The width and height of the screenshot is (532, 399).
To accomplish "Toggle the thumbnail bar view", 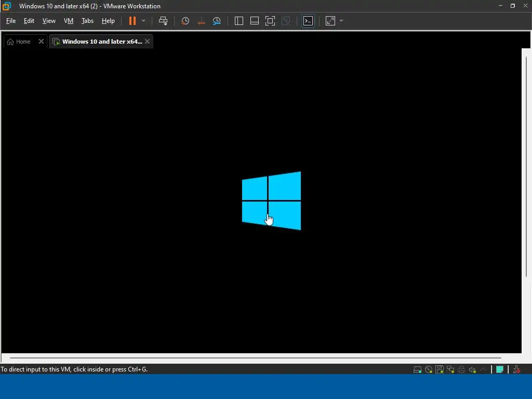I will pos(255,21).
